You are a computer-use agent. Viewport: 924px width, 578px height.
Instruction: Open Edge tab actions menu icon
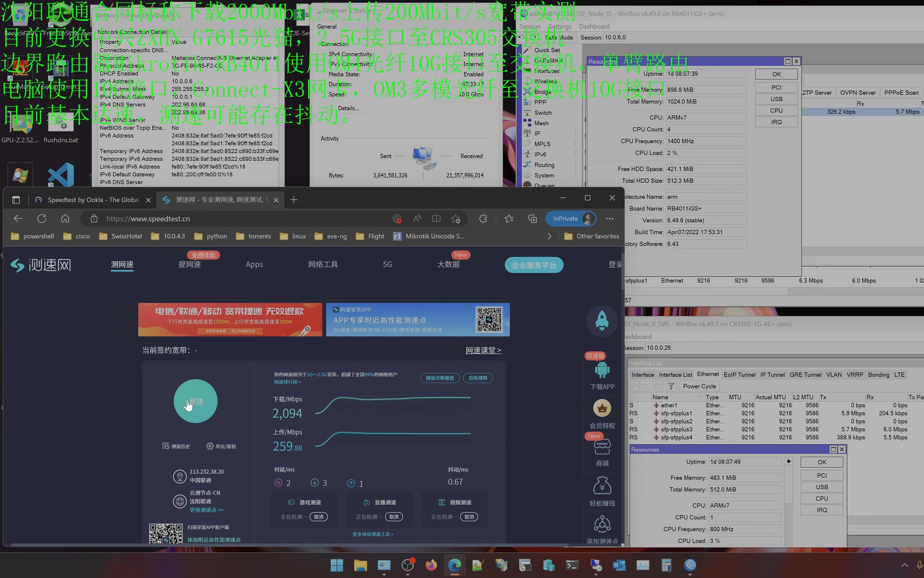[16, 200]
